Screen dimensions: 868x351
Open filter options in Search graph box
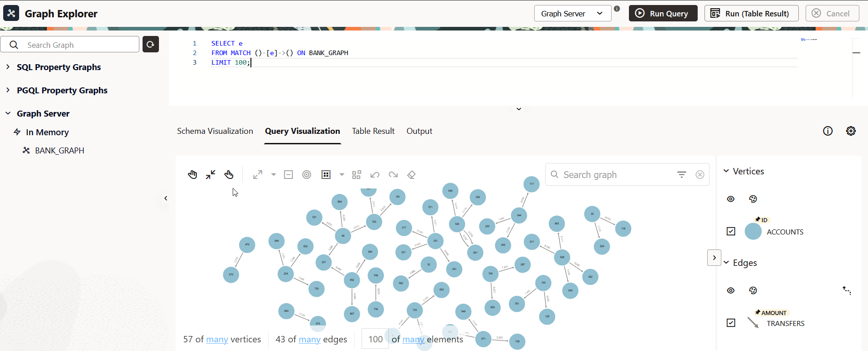pyautogui.click(x=682, y=174)
